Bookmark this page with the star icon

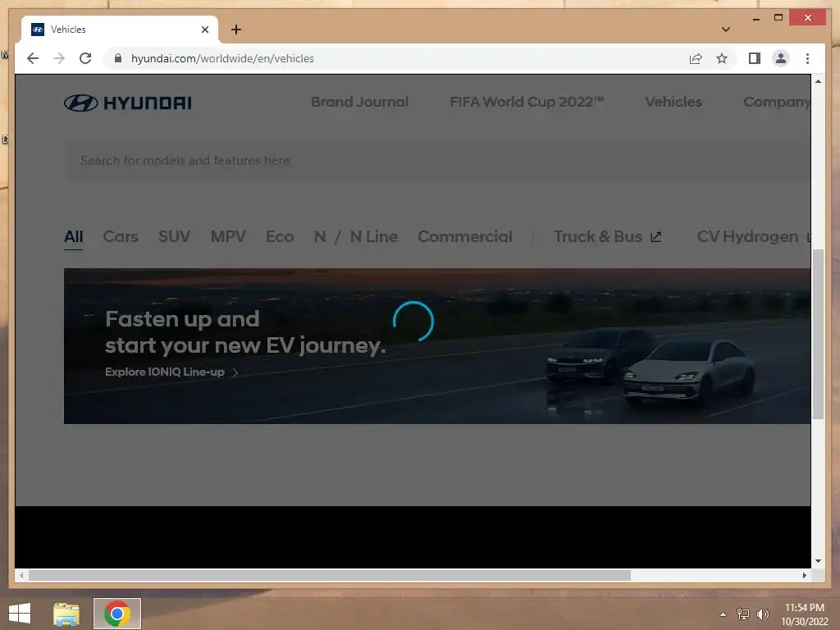[x=722, y=58]
